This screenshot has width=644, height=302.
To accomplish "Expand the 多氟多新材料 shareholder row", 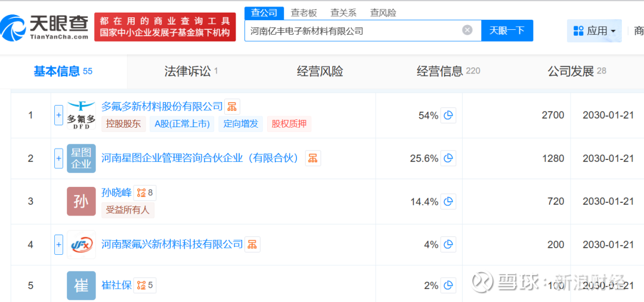I will pos(58,115).
